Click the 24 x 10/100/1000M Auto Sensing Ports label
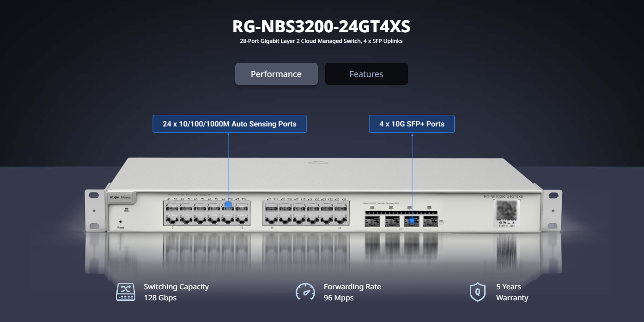Viewport: 644px width, 322px height. coord(230,124)
